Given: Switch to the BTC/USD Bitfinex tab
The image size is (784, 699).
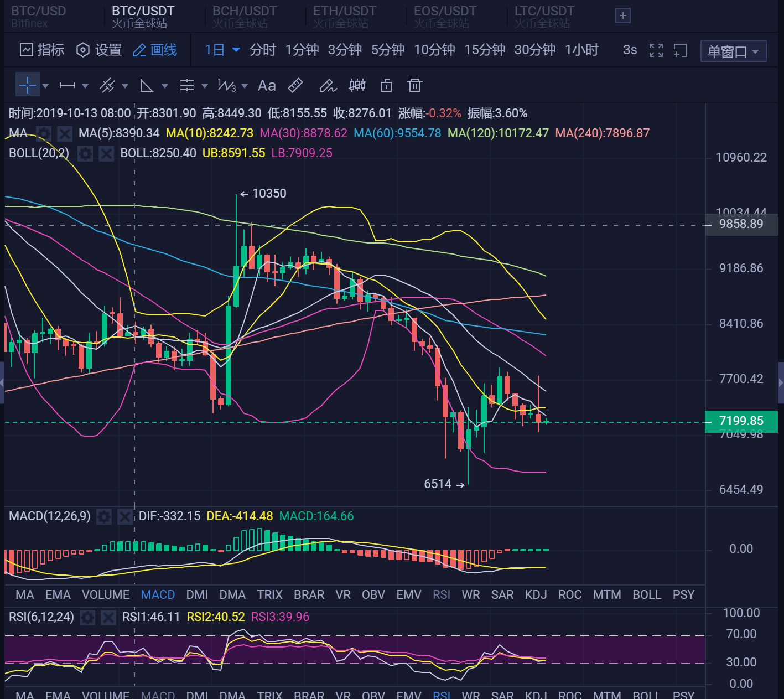Looking at the screenshot, I should [39, 17].
